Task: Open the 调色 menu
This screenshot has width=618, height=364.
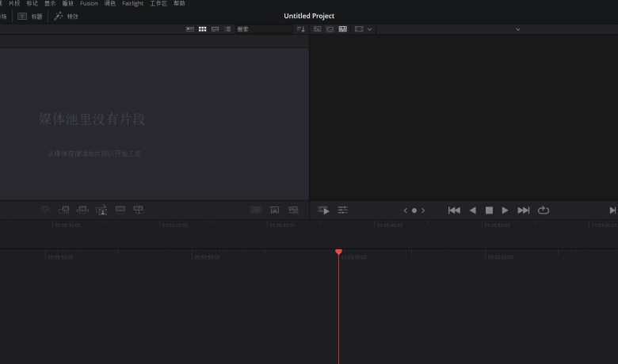Action: tap(110, 3)
